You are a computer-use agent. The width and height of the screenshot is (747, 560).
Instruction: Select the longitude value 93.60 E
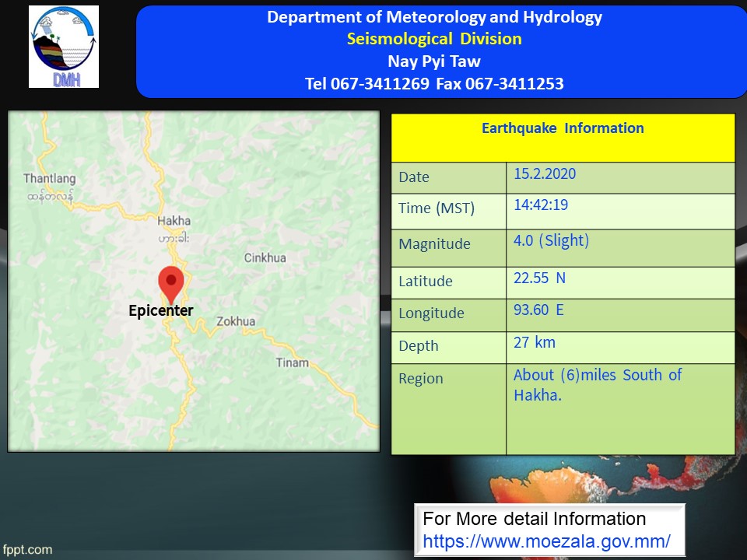pos(538,310)
